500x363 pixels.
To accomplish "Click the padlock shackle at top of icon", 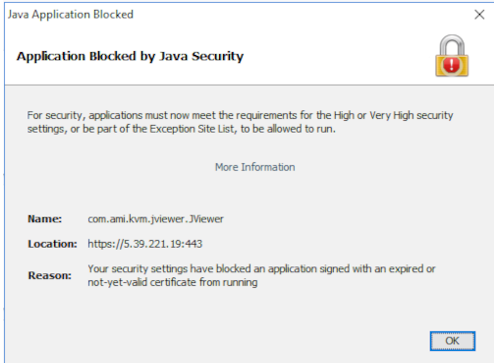I will [x=452, y=45].
